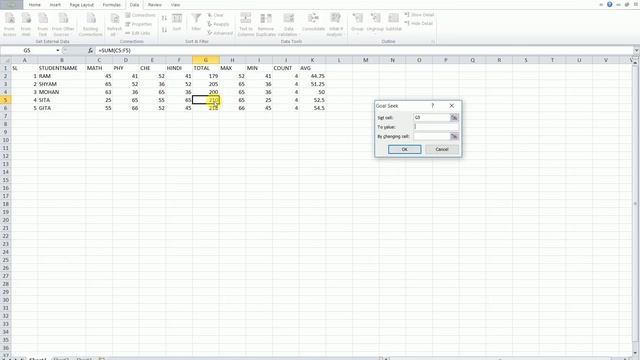Click the cell containing GITA

click(62, 108)
